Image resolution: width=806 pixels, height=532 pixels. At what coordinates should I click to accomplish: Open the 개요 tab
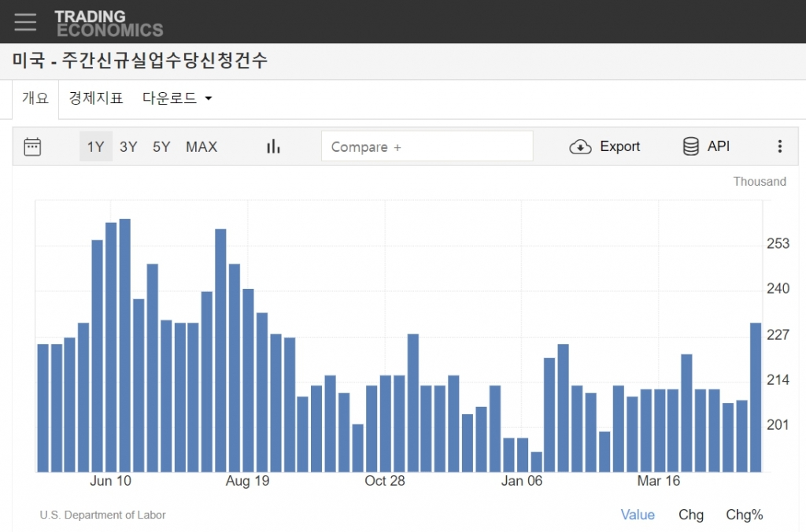[x=35, y=98]
